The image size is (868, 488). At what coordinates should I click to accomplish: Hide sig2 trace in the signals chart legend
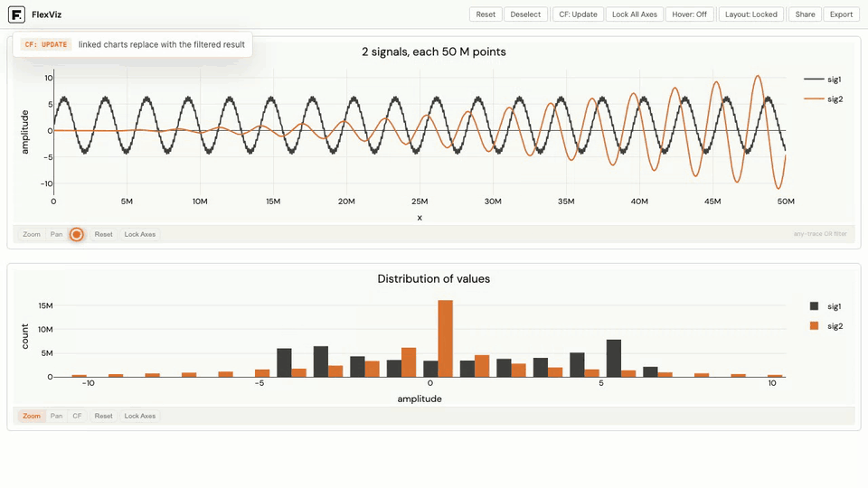tap(823, 99)
